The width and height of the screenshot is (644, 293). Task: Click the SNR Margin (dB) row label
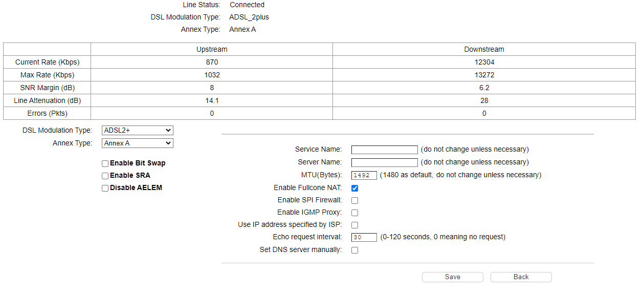(x=48, y=88)
